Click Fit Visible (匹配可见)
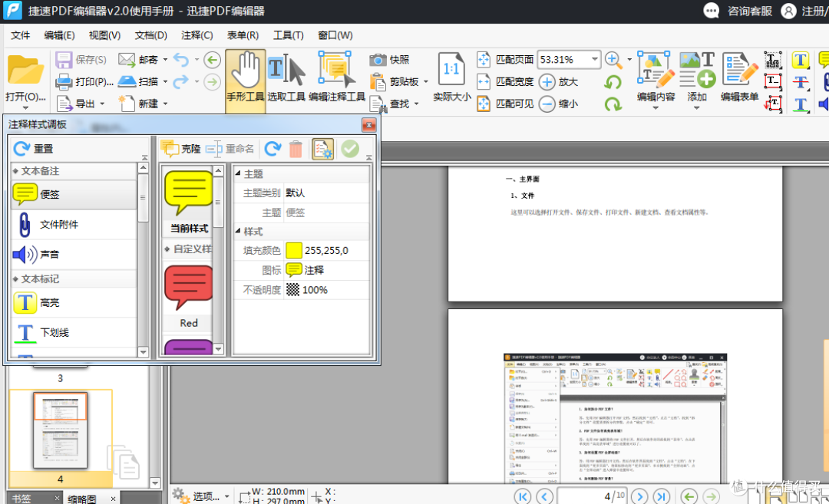The height and width of the screenshot is (504, 829). [505, 104]
